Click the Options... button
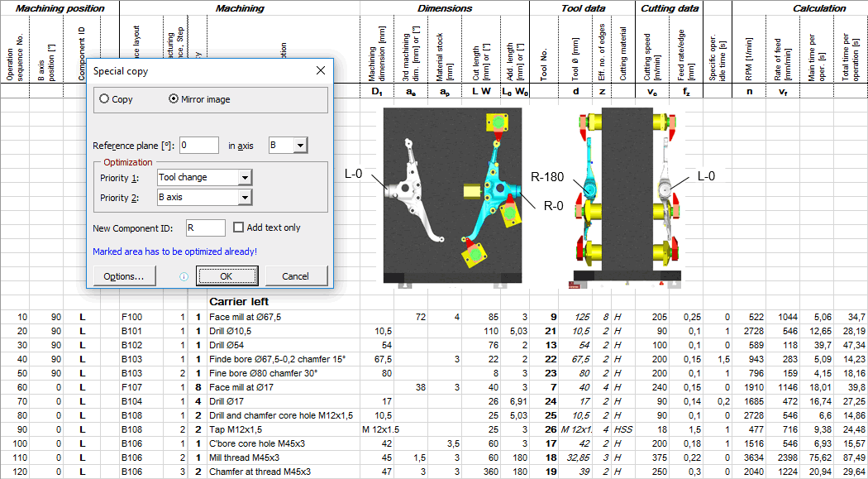This screenshot has height=479, width=868. click(125, 276)
